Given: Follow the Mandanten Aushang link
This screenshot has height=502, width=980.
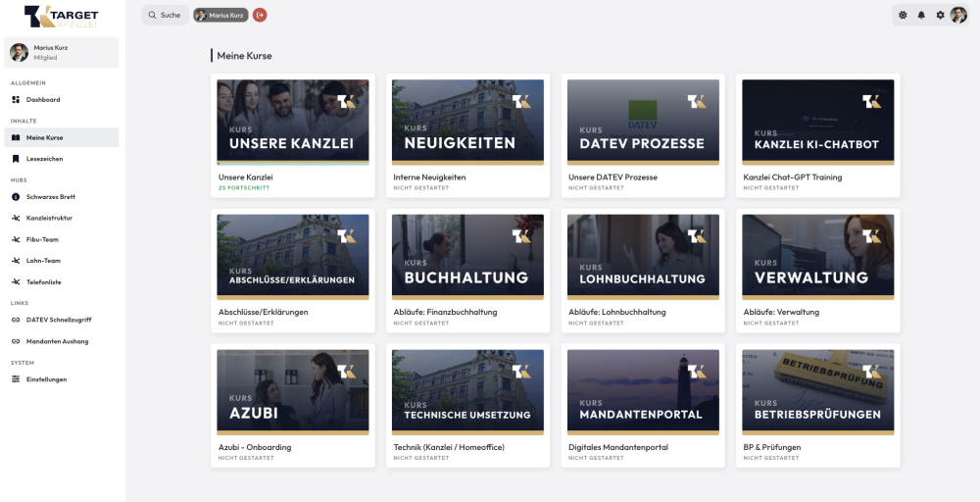Looking at the screenshot, I should pyautogui.click(x=57, y=341).
